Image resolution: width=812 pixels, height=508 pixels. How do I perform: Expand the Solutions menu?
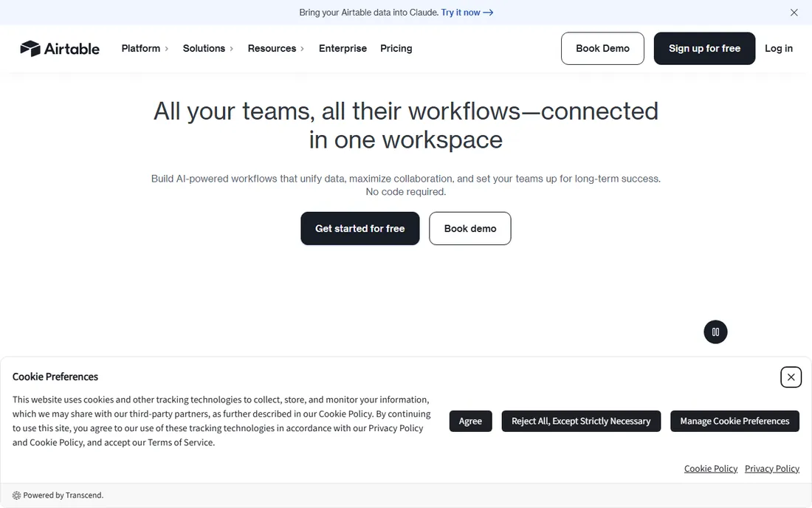207,48
